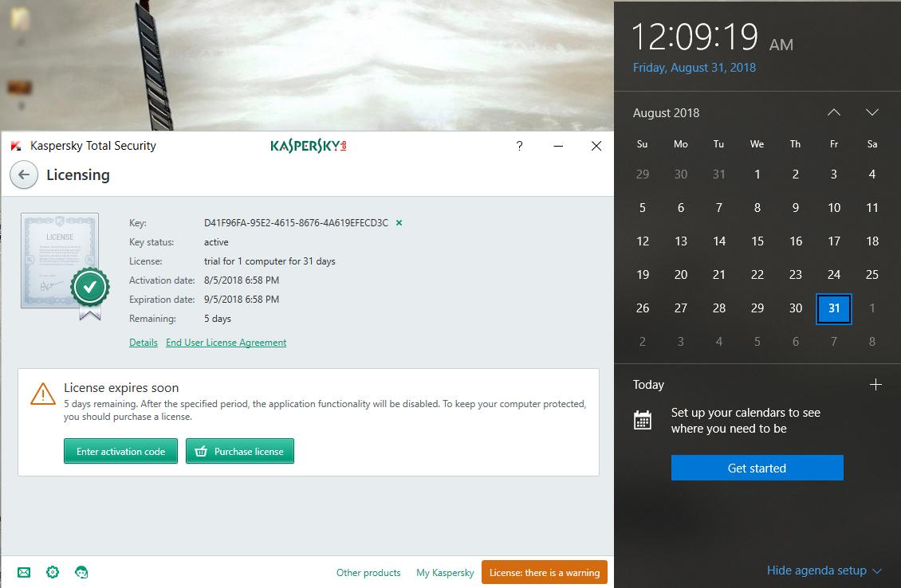Viewport: 901px width, 588px height.
Task: Remove the key with the green X
Action: pyautogui.click(x=399, y=223)
